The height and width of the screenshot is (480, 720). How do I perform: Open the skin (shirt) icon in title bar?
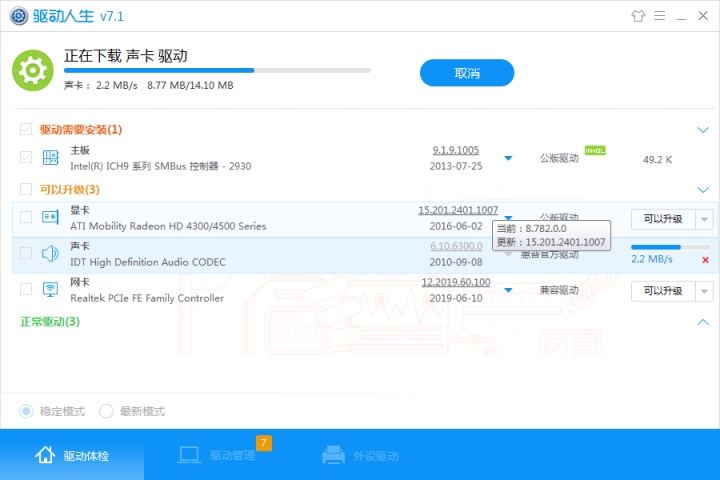click(x=638, y=16)
